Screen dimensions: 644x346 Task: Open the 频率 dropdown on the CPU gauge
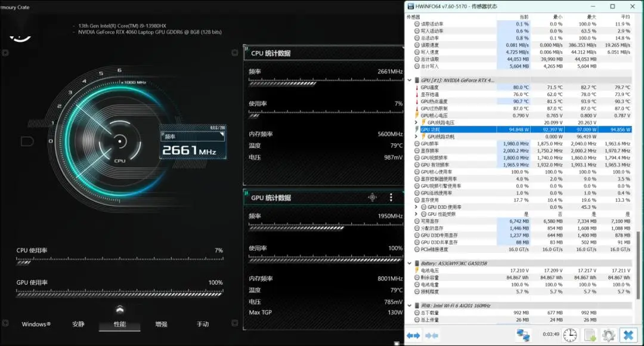[x=193, y=137]
